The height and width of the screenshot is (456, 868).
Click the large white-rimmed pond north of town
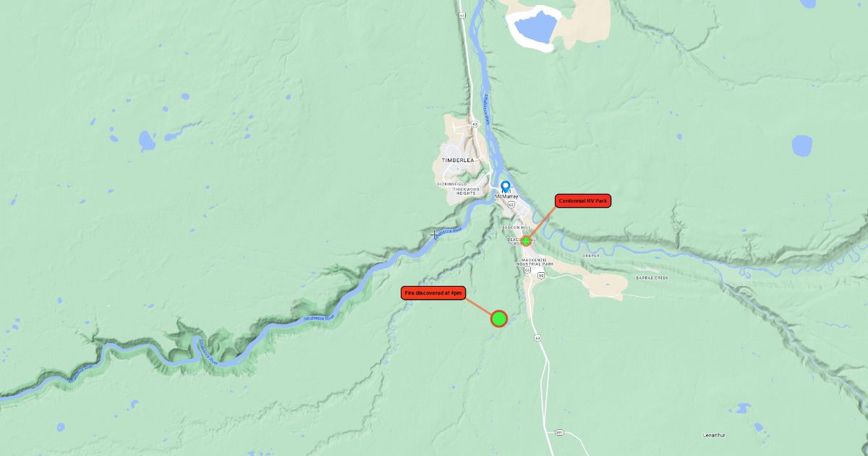[x=534, y=28]
